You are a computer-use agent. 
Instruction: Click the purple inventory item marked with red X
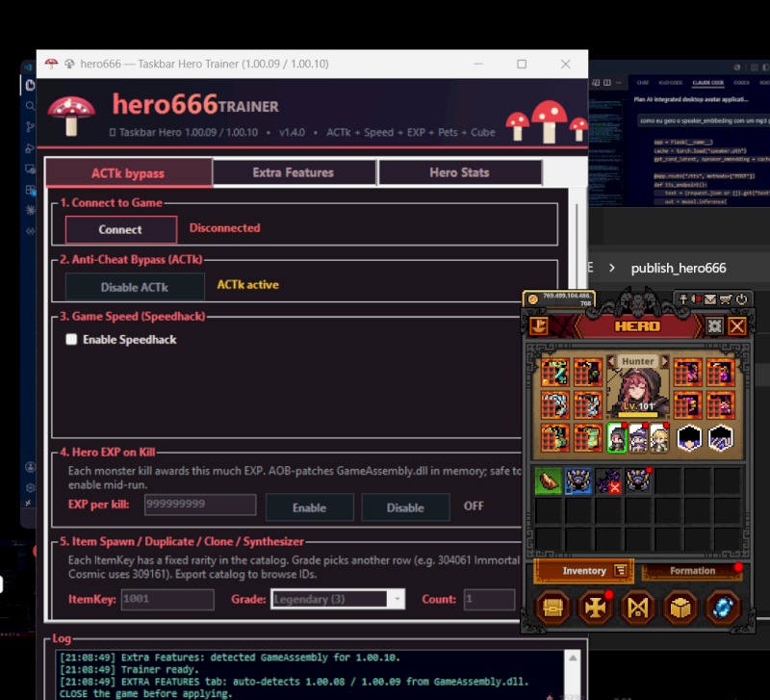point(608,480)
